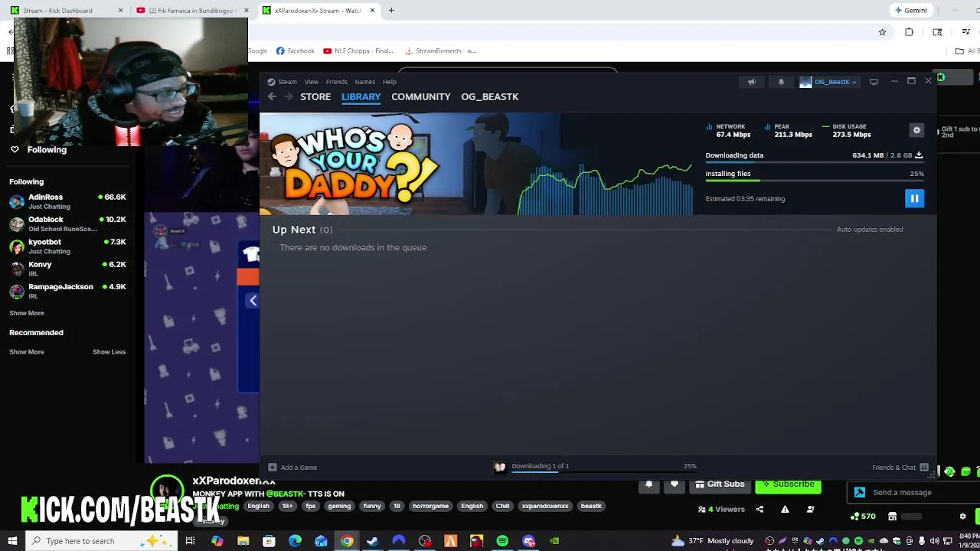
Task: Switch to the Steam COMMUNITY tab
Action: coord(421,96)
